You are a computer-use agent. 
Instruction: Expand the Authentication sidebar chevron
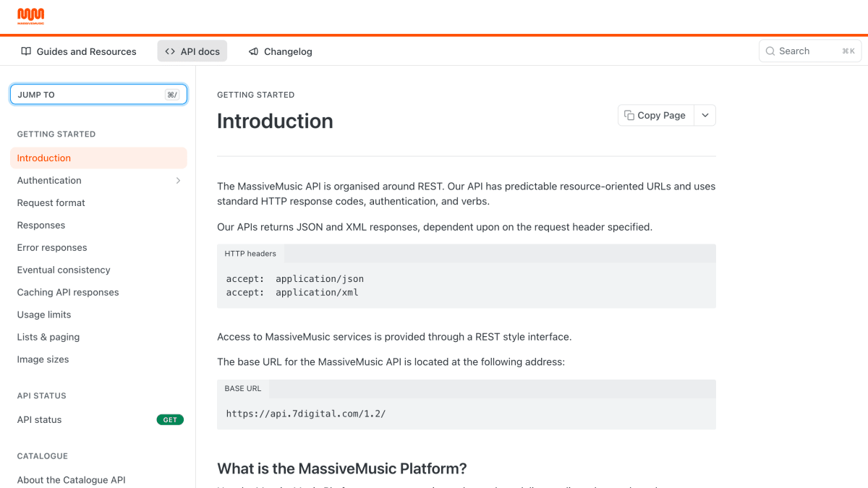click(178, 181)
